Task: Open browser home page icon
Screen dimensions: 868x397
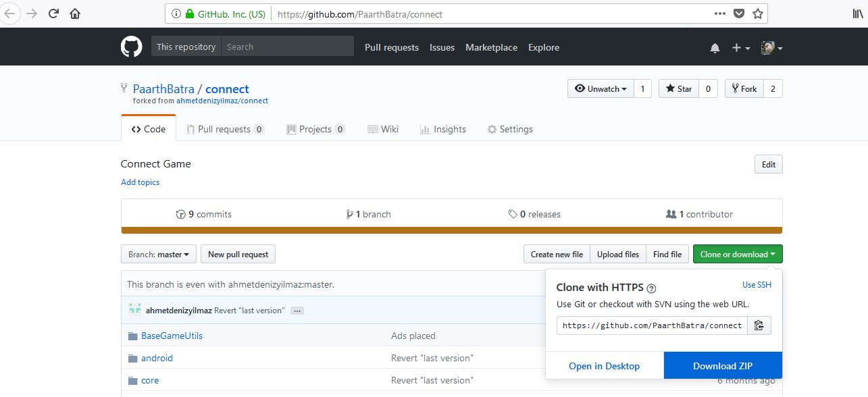Action: tap(74, 14)
